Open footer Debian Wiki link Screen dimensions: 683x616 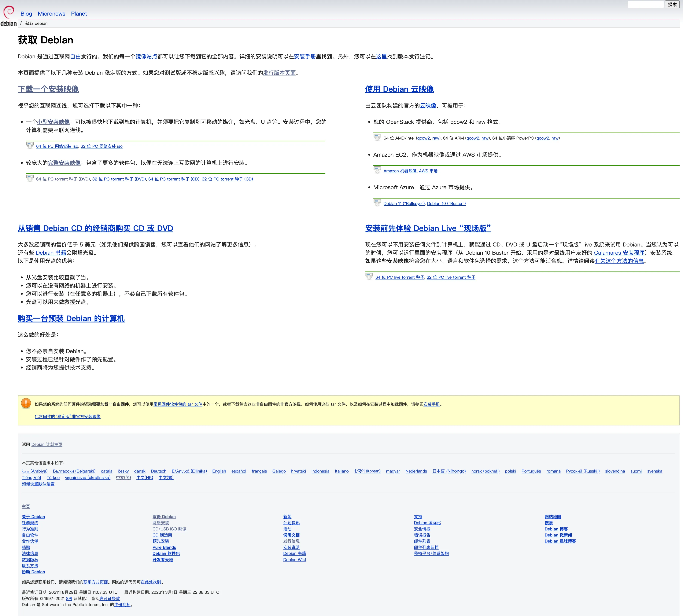coord(295,560)
